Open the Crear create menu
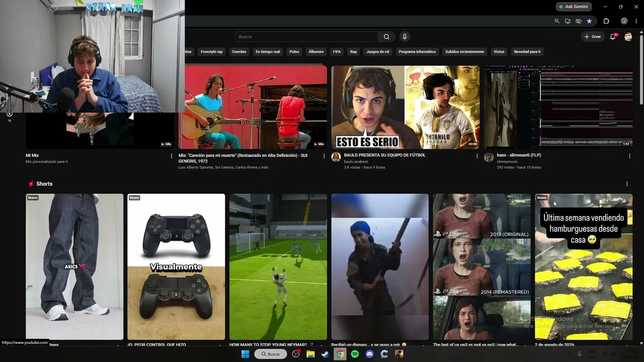 pyautogui.click(x=593, y=37)
